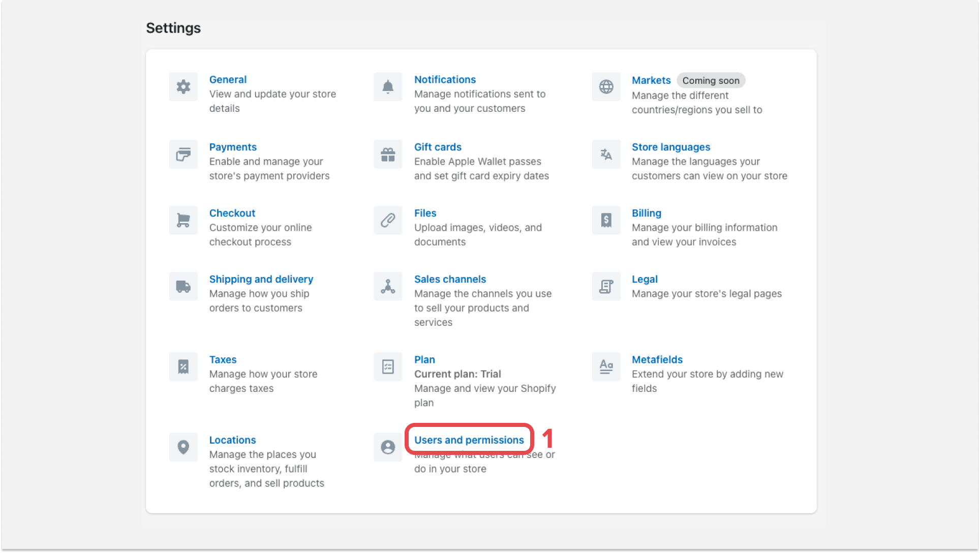
Task: Go to Plan settings link
Action: click(424, 359)
